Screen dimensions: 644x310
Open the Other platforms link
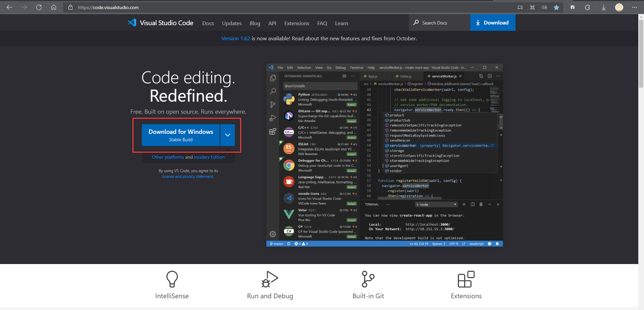[168, 157]
